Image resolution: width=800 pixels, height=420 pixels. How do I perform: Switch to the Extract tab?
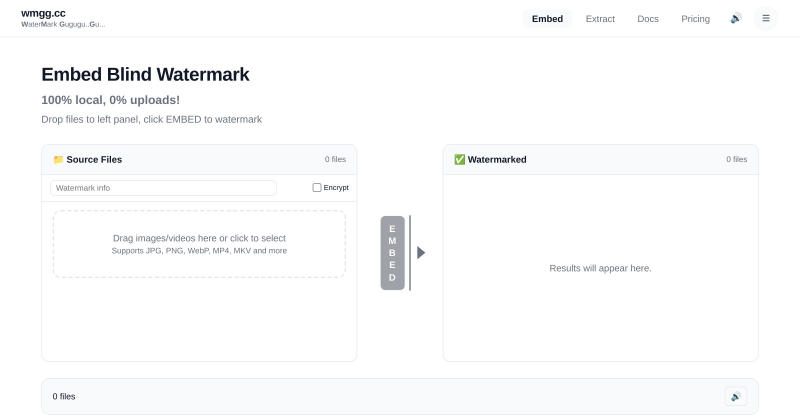(600, 19)
